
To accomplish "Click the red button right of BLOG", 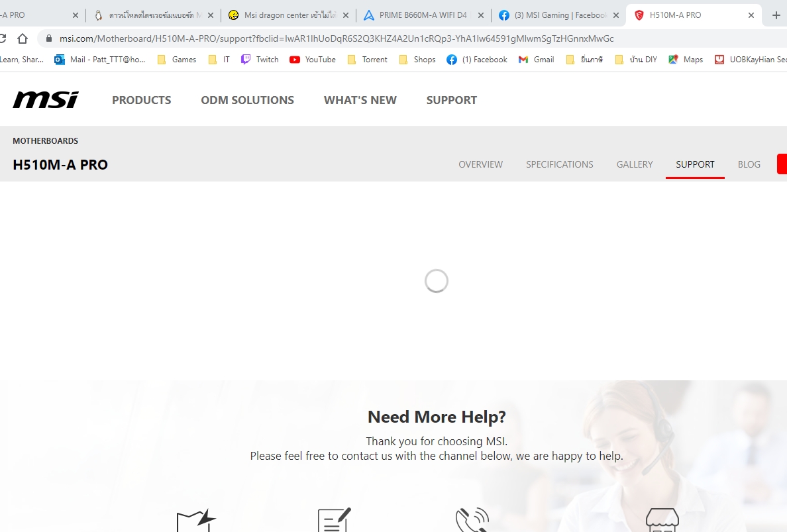I will 782,164.
